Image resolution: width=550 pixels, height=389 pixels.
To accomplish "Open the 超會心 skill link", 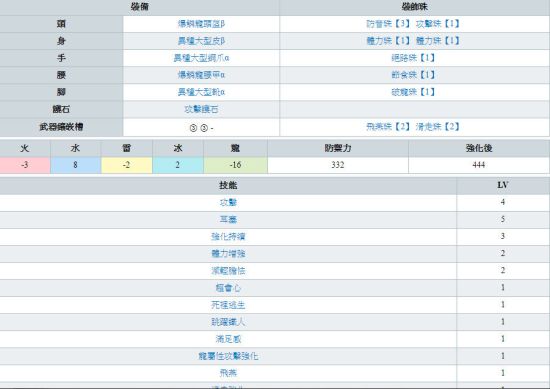I will (x=228, y=288).
